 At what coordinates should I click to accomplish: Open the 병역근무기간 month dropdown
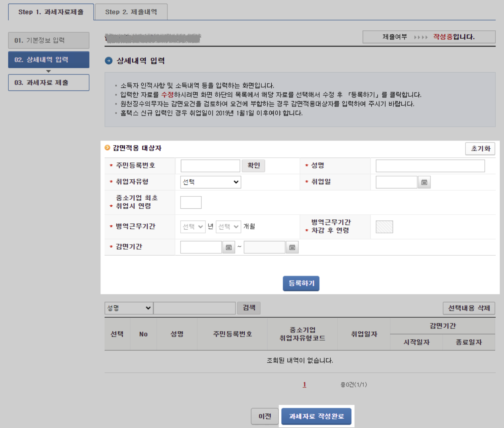click(228, 227)
